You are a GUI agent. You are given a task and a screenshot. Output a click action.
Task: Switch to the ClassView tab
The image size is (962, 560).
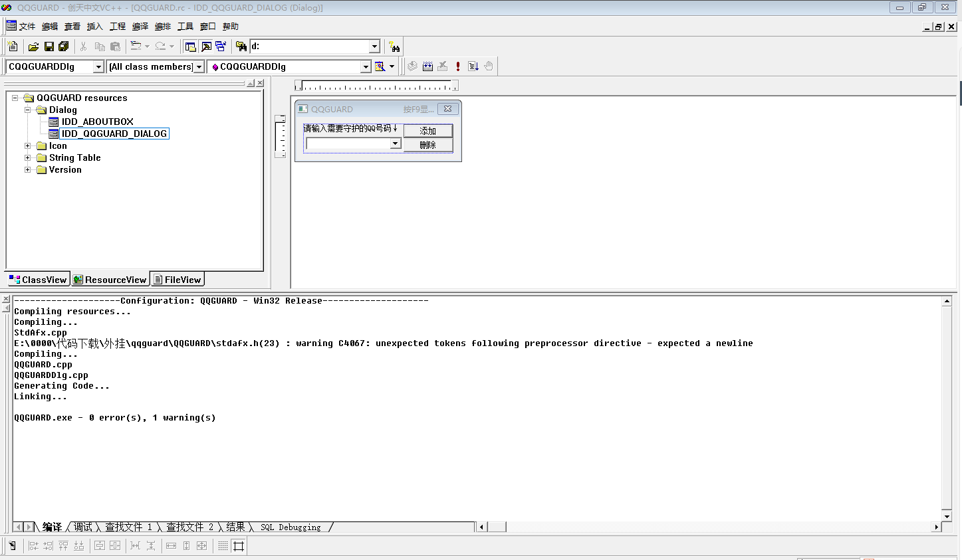click(38, 280)
